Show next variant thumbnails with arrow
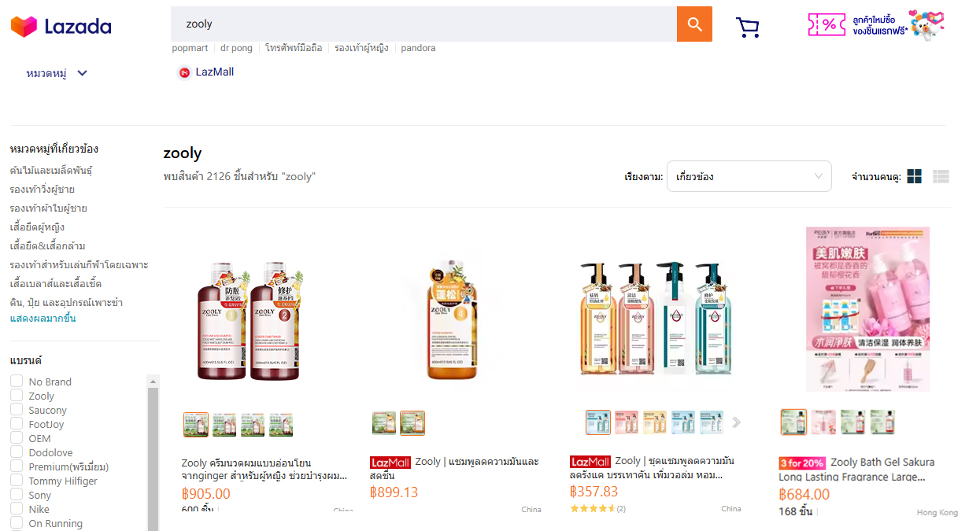 [737, 422]
